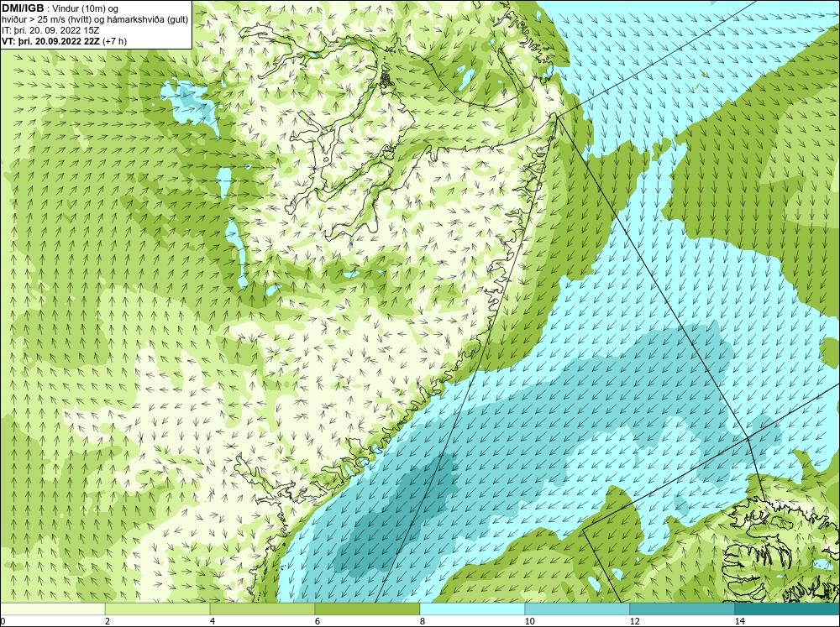Click the DMI/IGB title text
Screen dimensions: 840x627
point(23,8)
